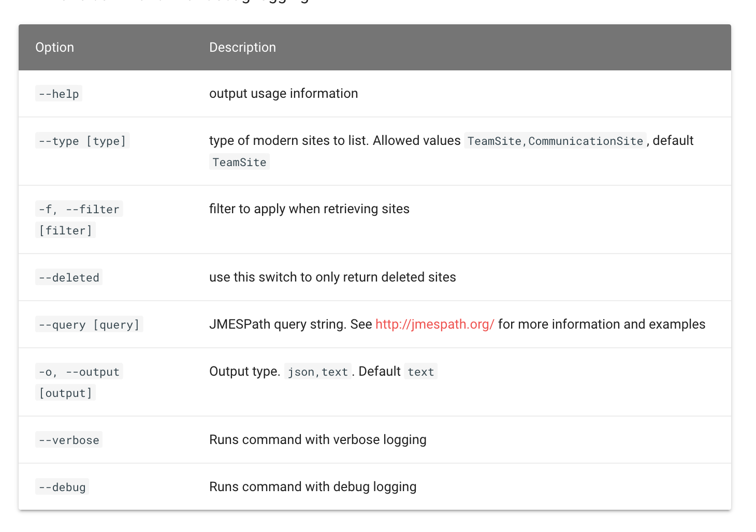Select the json,text output type badge

tap(317, 371)
